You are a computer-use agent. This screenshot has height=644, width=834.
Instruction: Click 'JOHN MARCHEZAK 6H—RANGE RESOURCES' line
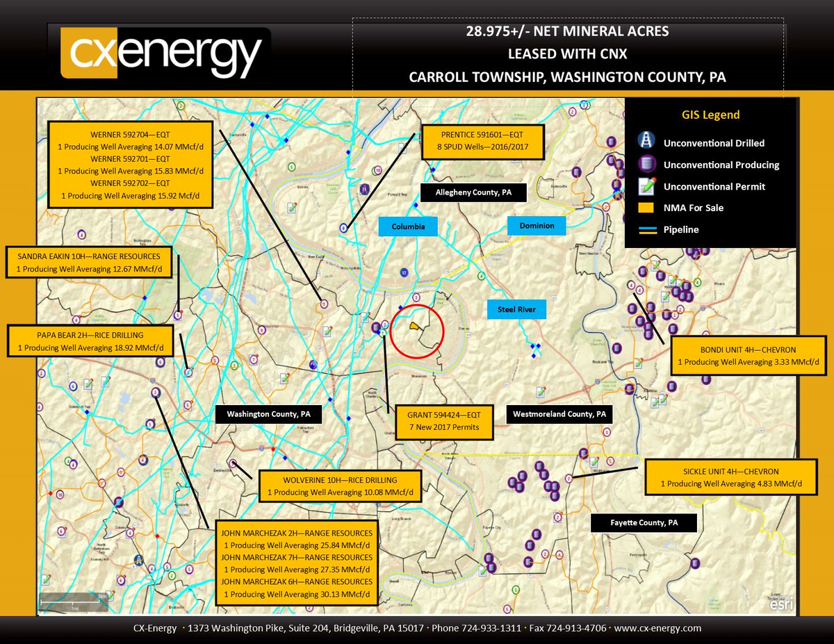click(297, 582)
